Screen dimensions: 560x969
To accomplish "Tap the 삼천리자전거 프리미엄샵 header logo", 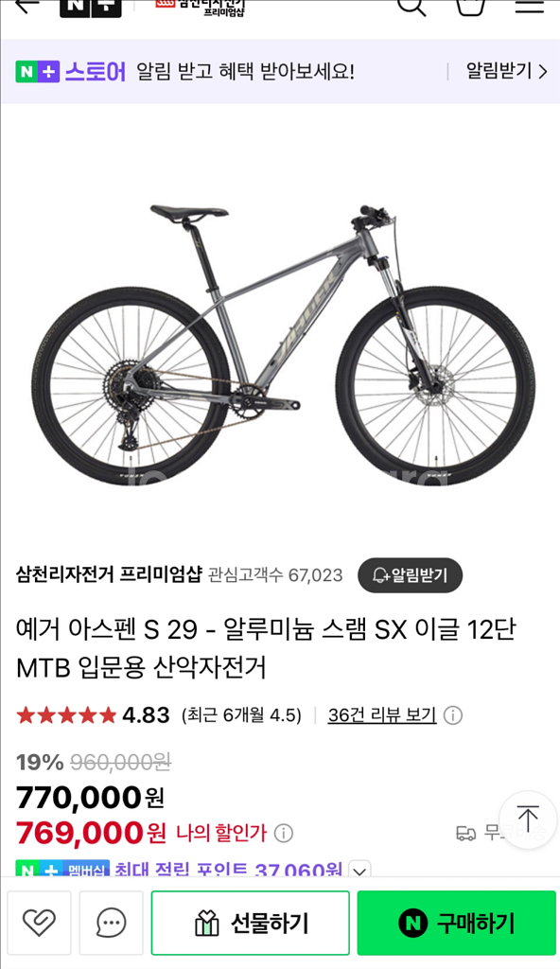I will click(199, 7).
